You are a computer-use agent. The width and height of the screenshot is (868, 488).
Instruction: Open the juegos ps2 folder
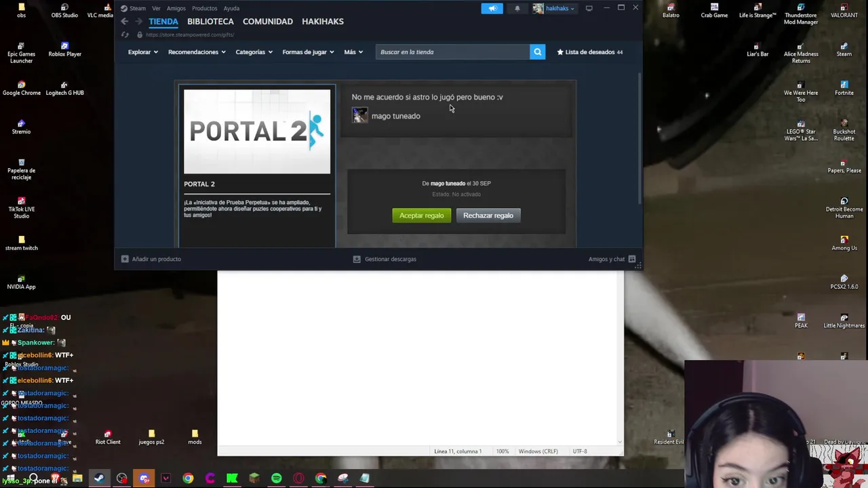[151, 437]
